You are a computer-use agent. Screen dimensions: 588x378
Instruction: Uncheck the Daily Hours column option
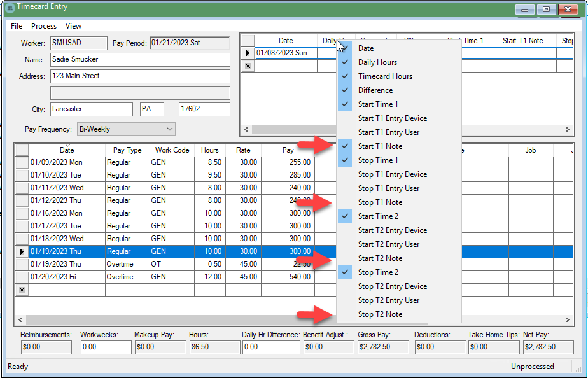(x=377, y=62)
